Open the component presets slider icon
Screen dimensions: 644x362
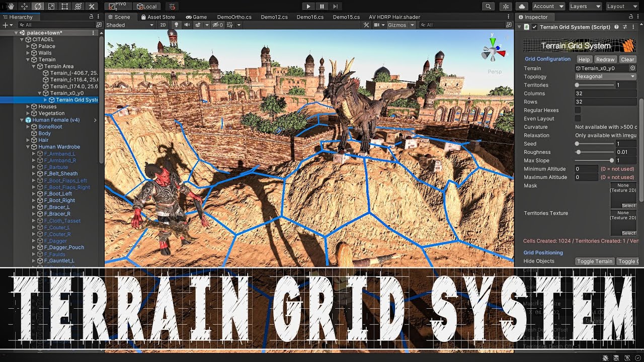point(625,27)
